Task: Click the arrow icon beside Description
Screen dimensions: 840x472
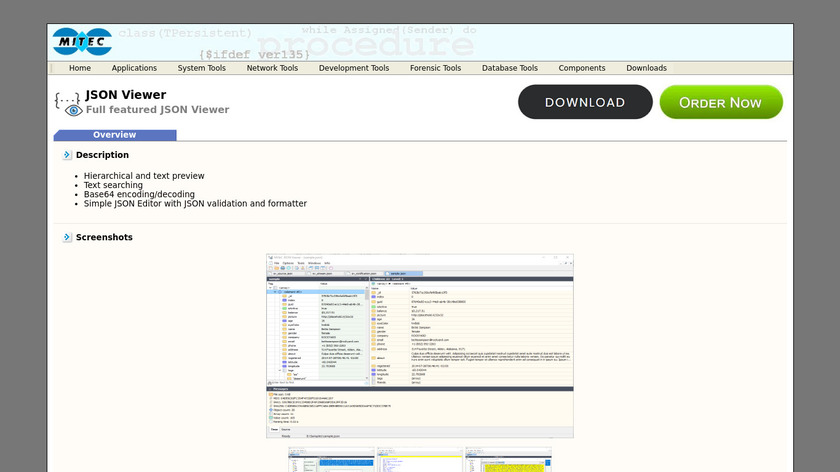Action: (67, 155)
